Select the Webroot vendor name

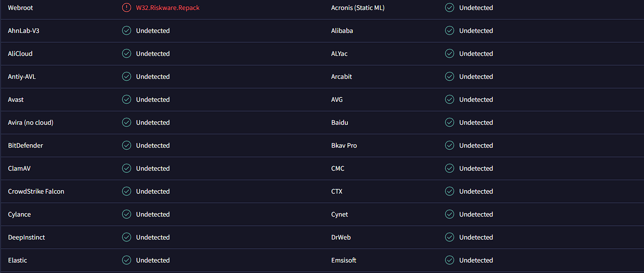(20, 8)
